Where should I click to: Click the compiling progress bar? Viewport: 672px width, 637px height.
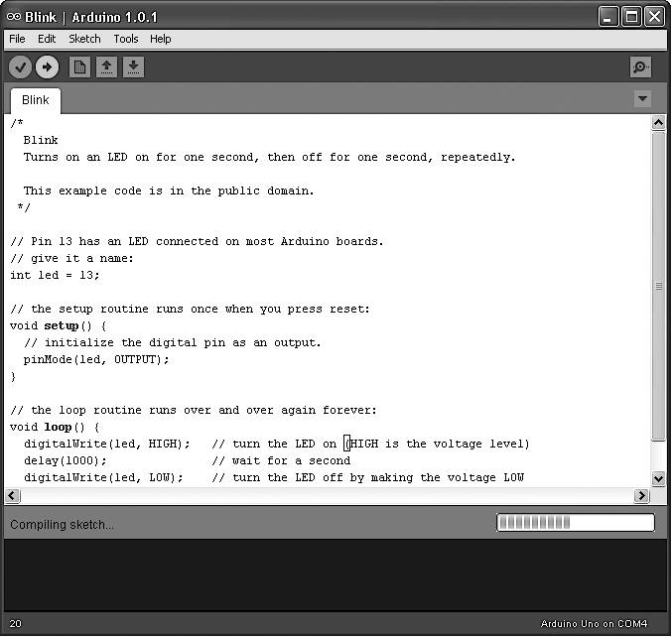pyautogui.click(x=576, y=523)
